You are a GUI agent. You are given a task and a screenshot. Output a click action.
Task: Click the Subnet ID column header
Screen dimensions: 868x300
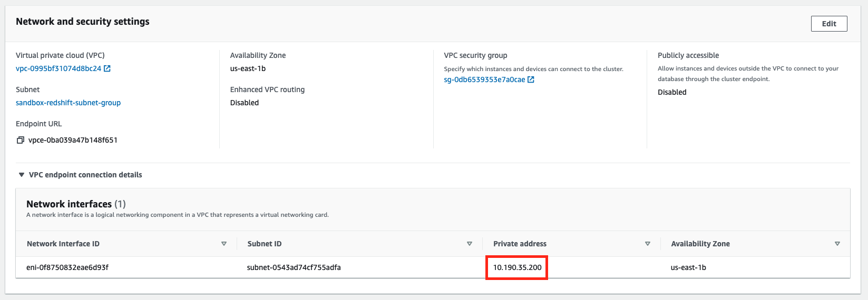click(x=265, y=244)
